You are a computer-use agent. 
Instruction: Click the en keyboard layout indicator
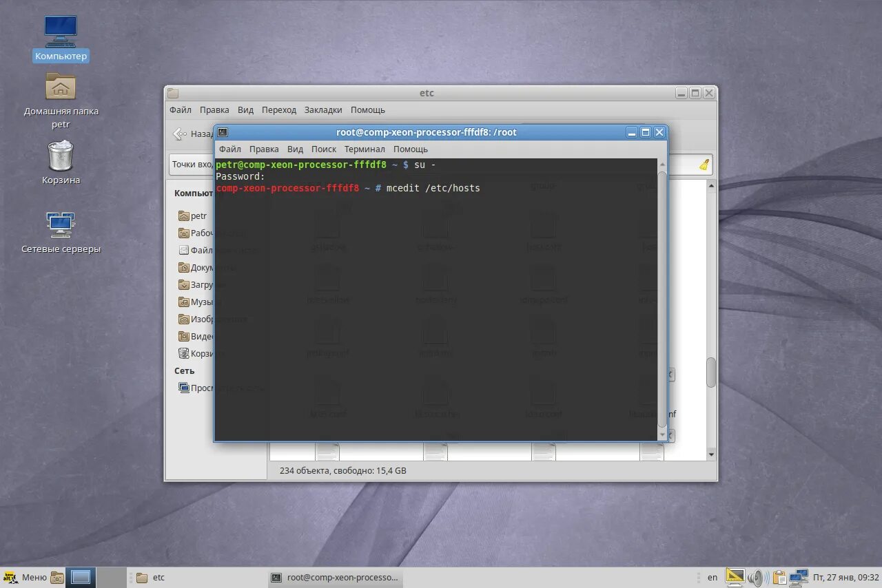pos(712,578)
